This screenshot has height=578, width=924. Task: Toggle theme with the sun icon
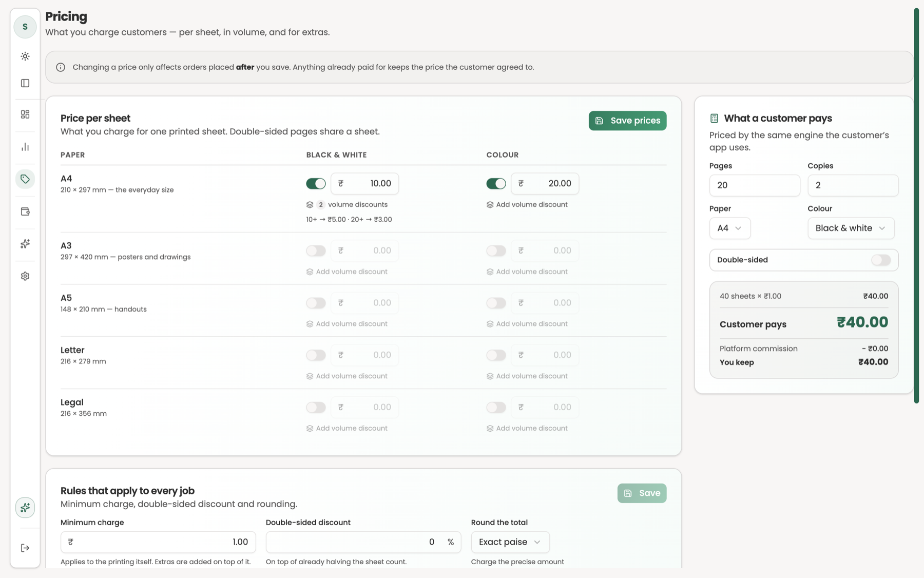pos(25,56)
